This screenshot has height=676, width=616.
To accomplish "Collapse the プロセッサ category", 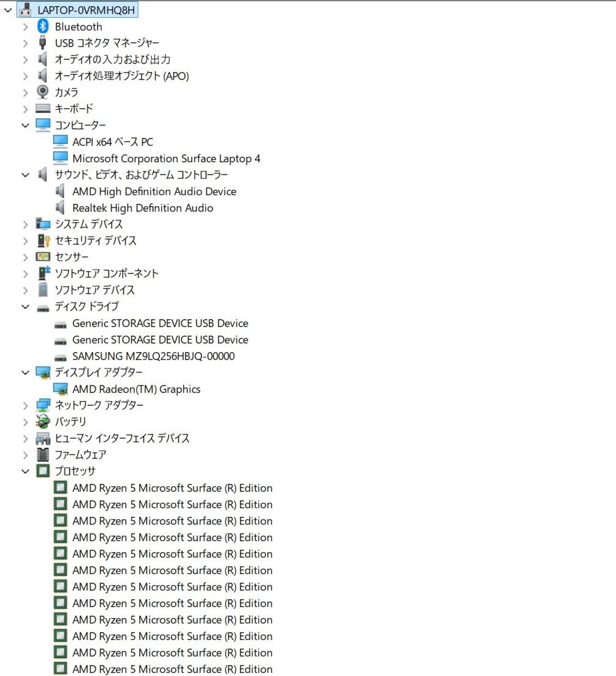I will tap(25, 472).
